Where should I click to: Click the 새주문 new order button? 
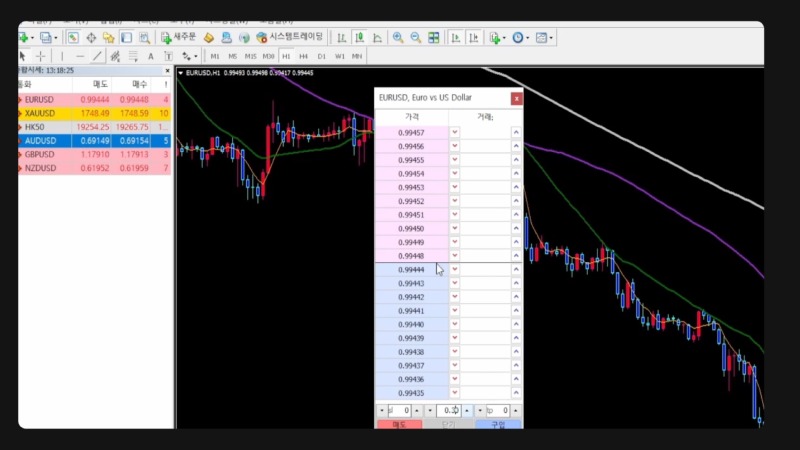(x=177, y=38)
